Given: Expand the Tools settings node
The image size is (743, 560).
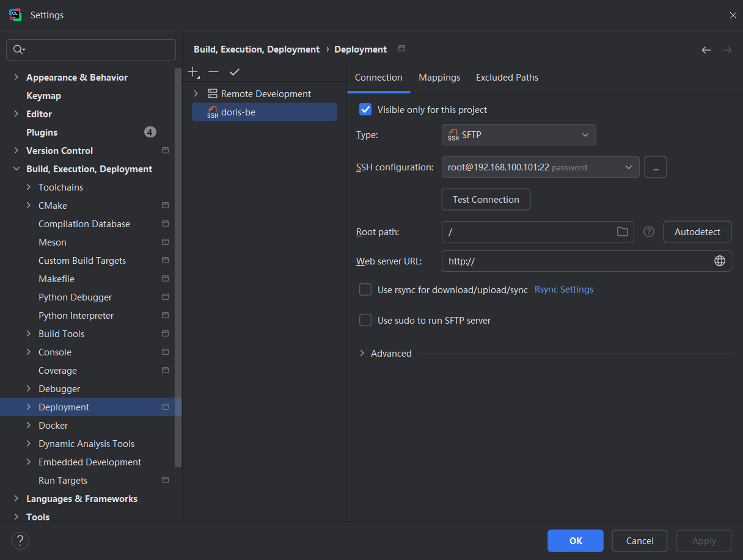Looking at the screenshot, I should click(16, 517).
